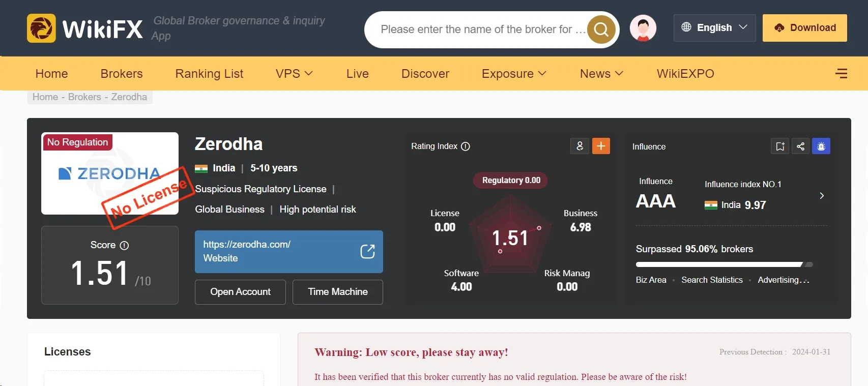Open the WikiEXPO nav item
The height and width of the screenshot is (386, 868).
(685, 74)
